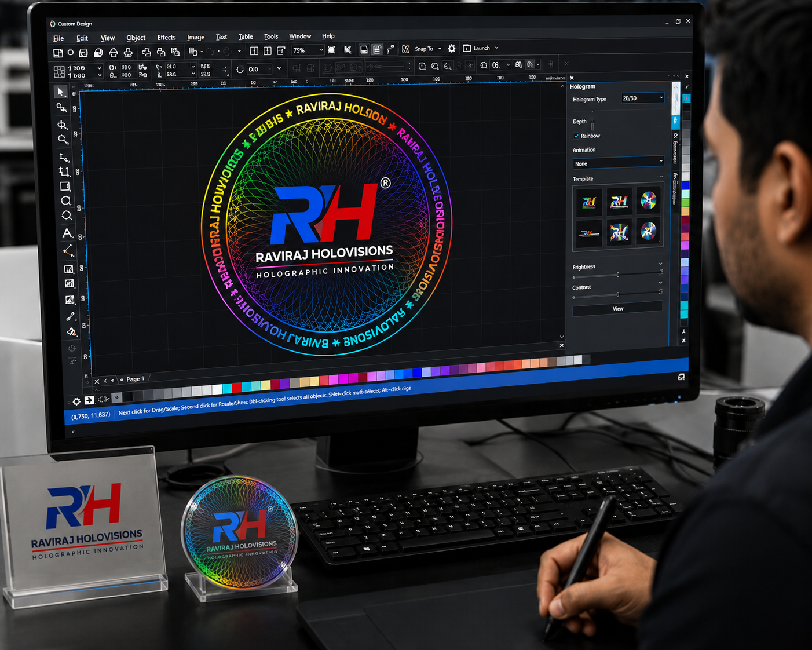The image size is (812, 650).
Task: Select the Zoom magnifier tool in toolbox
Action: coord(63,140)
